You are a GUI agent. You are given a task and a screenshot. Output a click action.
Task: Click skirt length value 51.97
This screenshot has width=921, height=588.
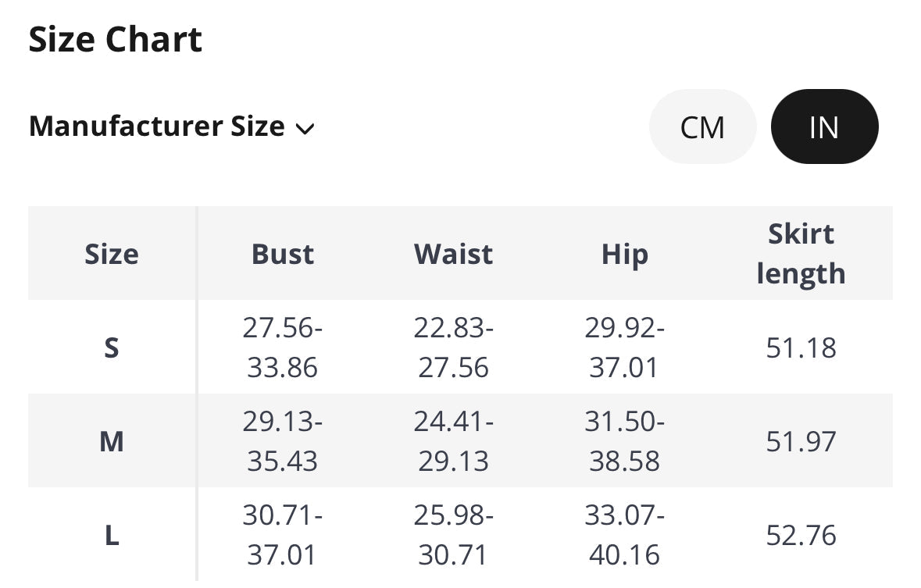coord(801,442)
